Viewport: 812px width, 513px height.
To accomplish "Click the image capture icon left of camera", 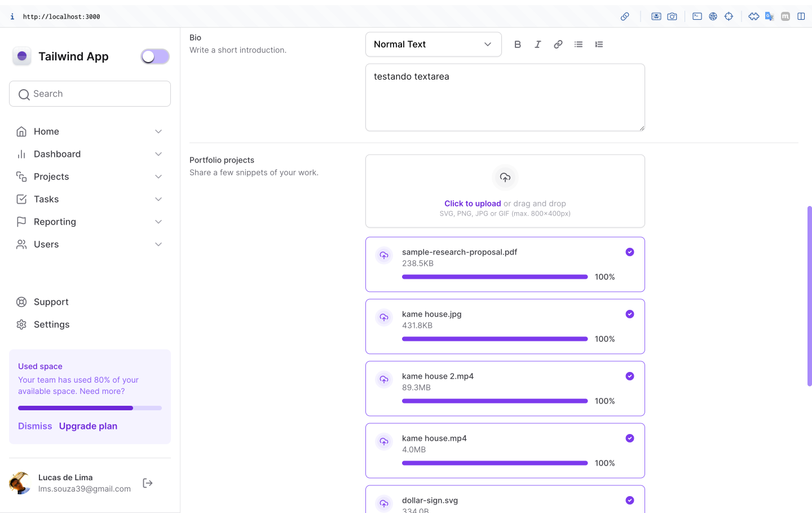I will pyautogui.click(x=656, y=16).
